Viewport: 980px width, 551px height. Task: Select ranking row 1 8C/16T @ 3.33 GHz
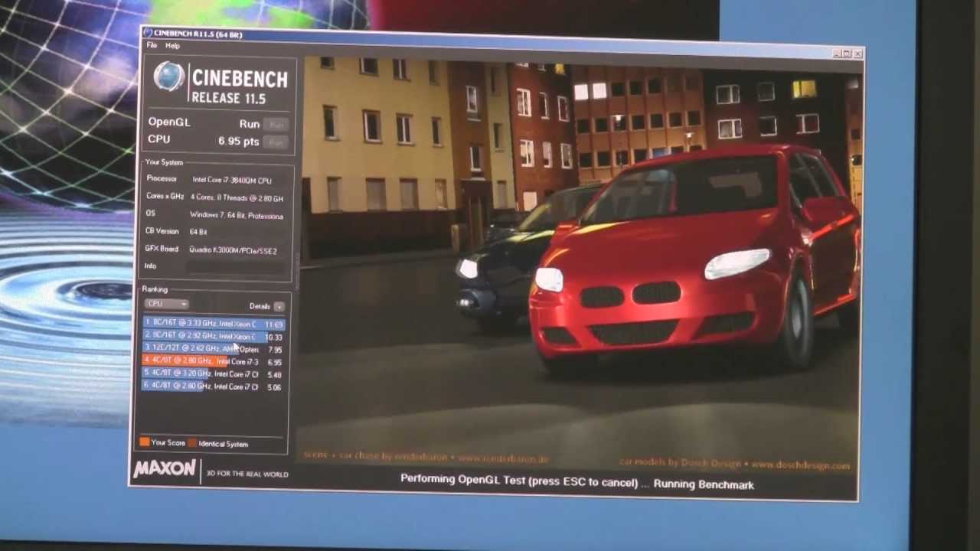tap(214, 324)
